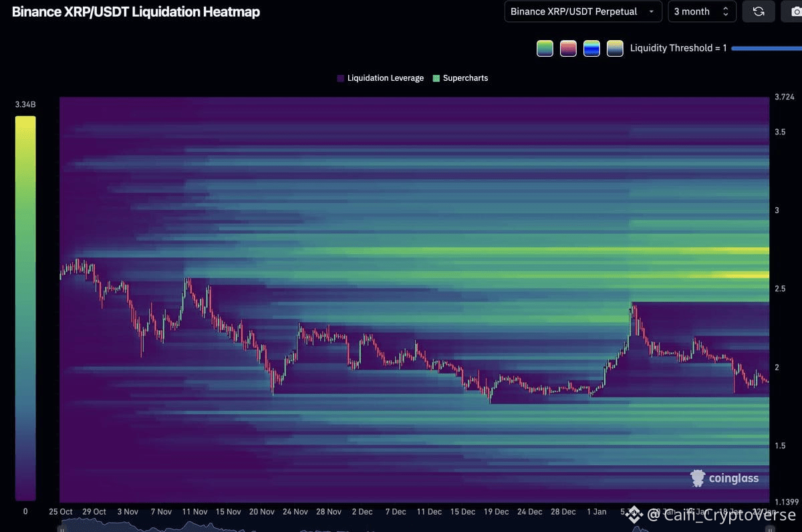The height and width of the screenshot is (532, 802).
Task: Click the liquidation color scale bar
Action: (x=25, y=308)
